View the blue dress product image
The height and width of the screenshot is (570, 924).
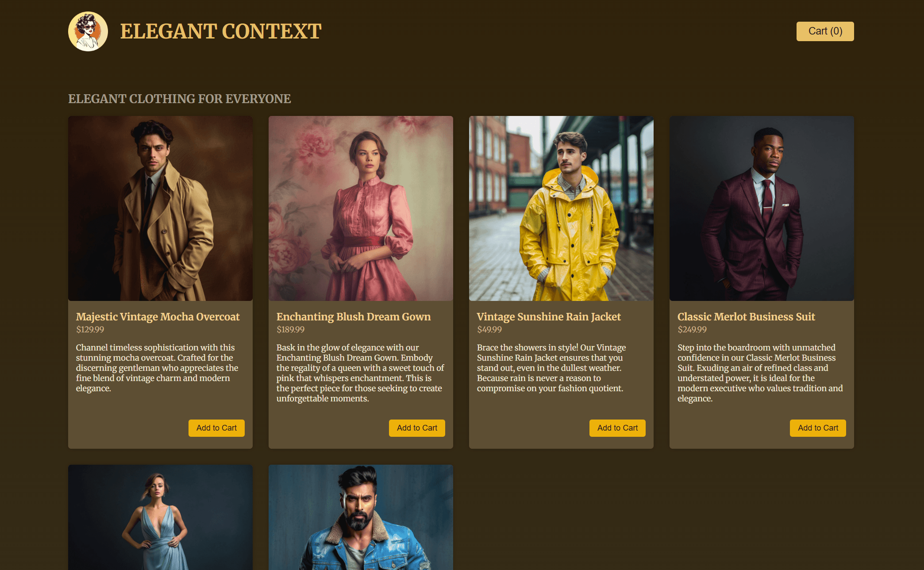pos(160,517)
